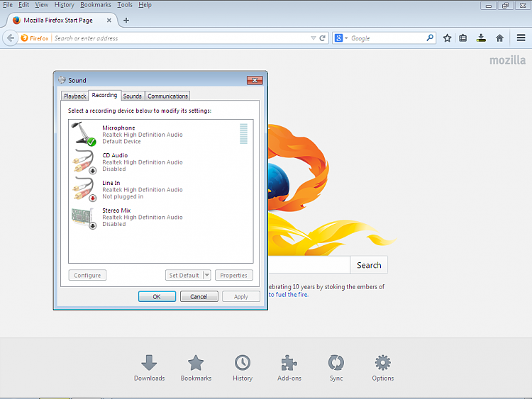Open Downloads from the start page launcher
The height and width of the screenshot is (399, 532).
coord(149,368)
